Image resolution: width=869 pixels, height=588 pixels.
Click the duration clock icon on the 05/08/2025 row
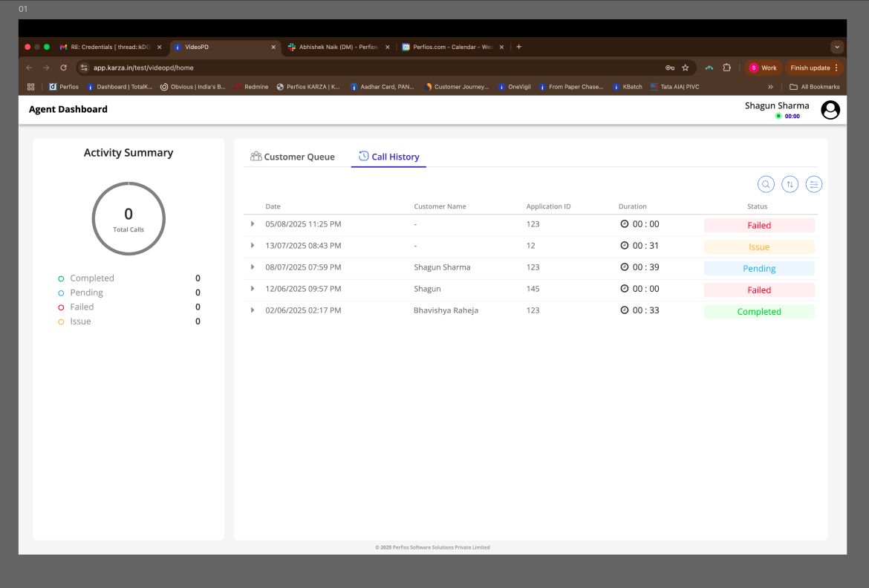point(625,223)
